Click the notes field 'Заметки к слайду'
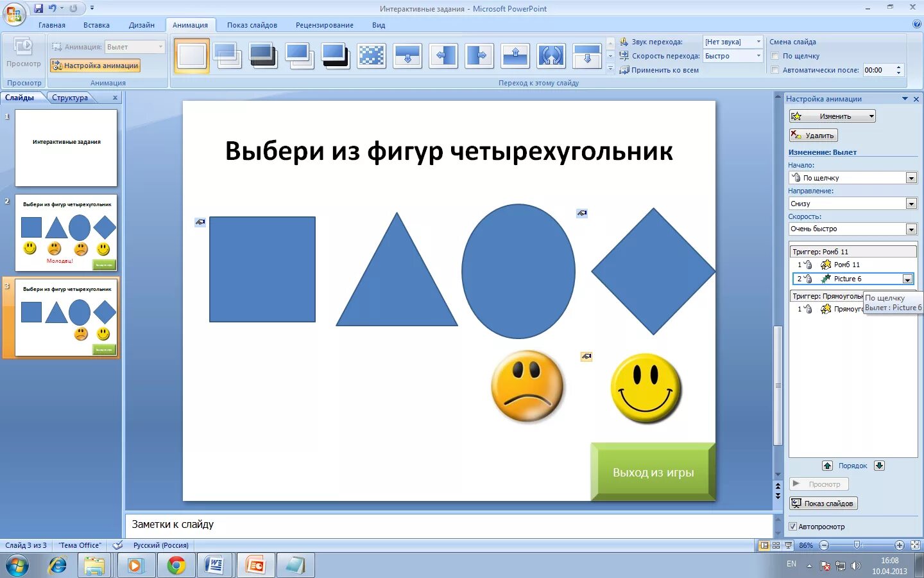 (x=448, y=525)
